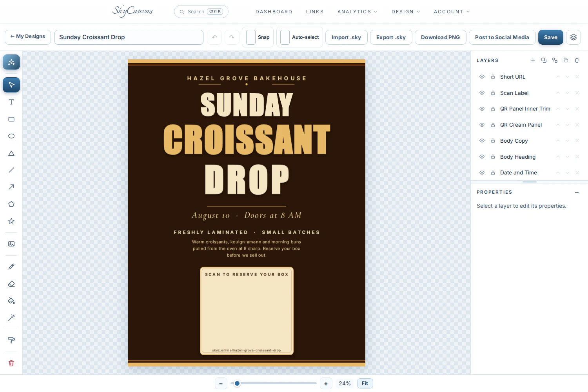Select the Body Heading layer name

pyautogui.click(x=518, y=157)
